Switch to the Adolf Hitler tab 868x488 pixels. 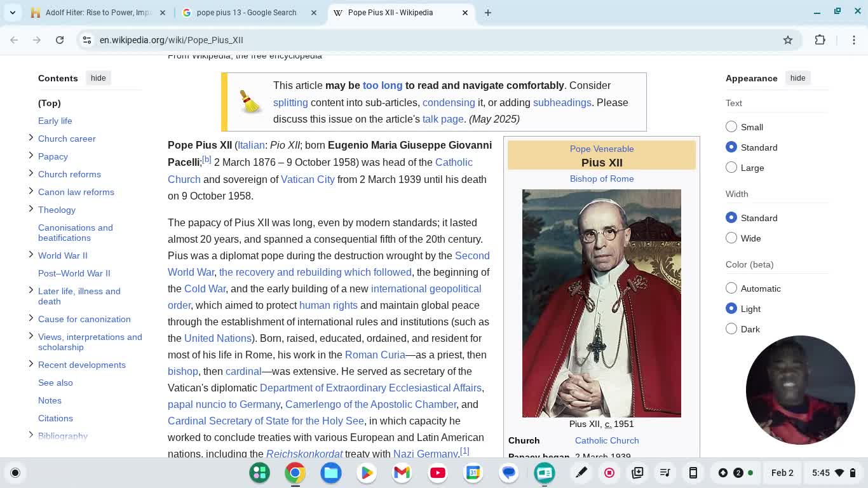pos(95,12)
